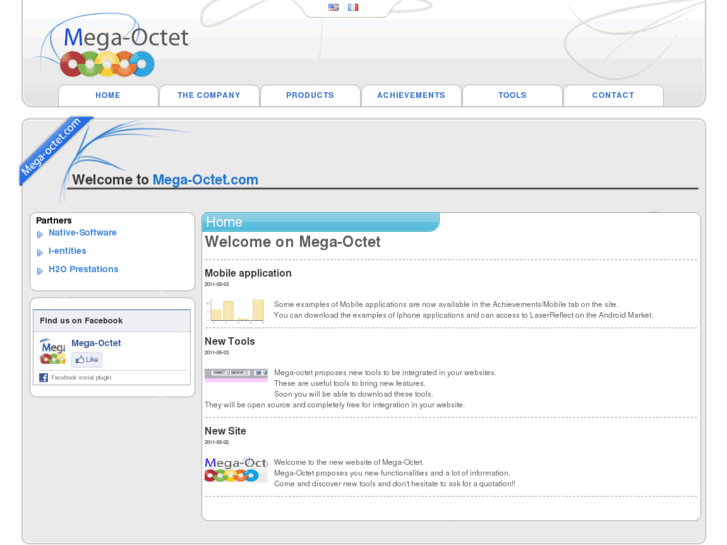Open the Native-Software partner link
Viewport: 727px width, 545px height.
83,232
